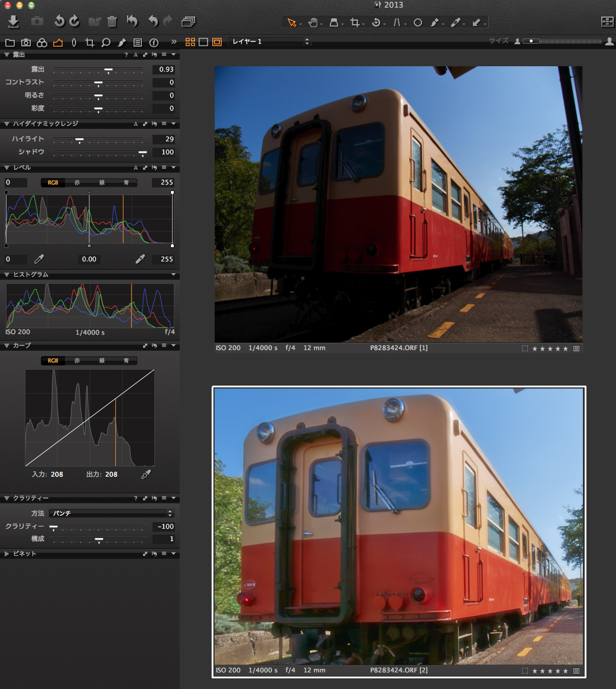The width and height of the screenshot is (616, 689).
Task: Click the trash can delete icon
Action: coord(112,22)
